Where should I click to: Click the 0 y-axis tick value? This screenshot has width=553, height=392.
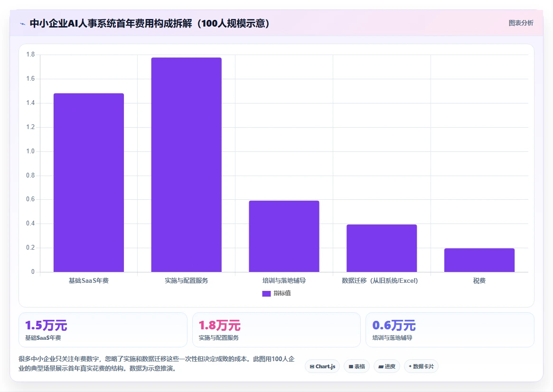pos(33,272)
